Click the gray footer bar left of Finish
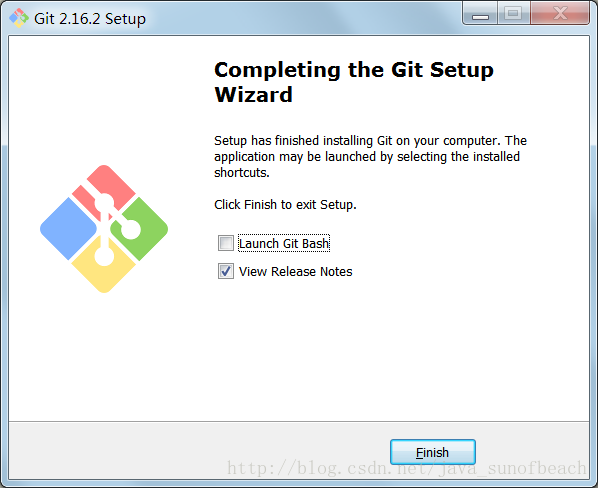598x488 pixels. pyautogui.click(x=198, y=450)
